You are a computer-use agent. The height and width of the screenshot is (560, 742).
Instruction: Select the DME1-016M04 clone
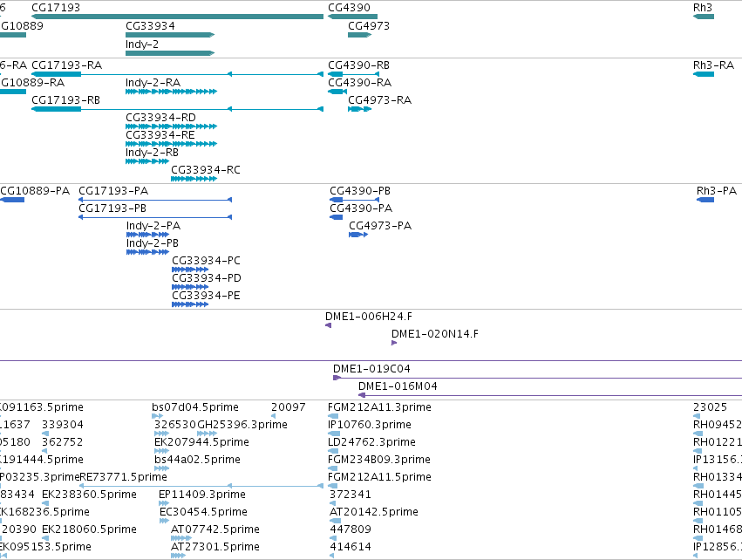550,395
